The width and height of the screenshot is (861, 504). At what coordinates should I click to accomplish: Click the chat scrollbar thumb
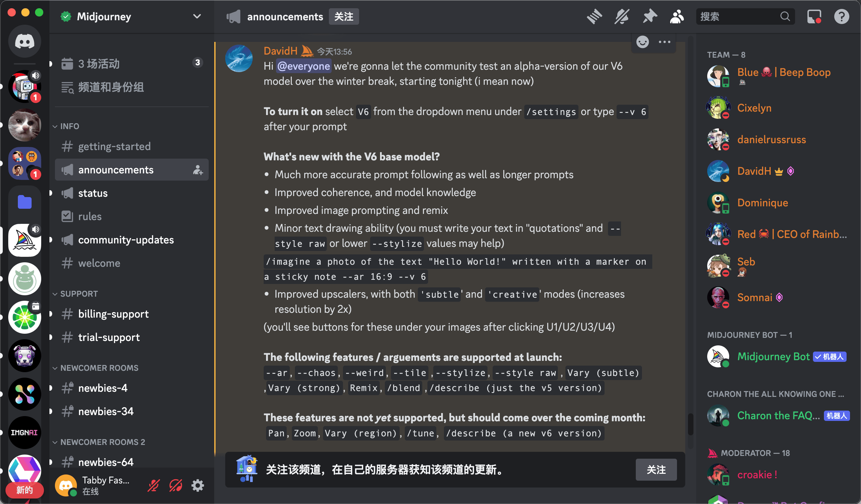pos(691,424)
